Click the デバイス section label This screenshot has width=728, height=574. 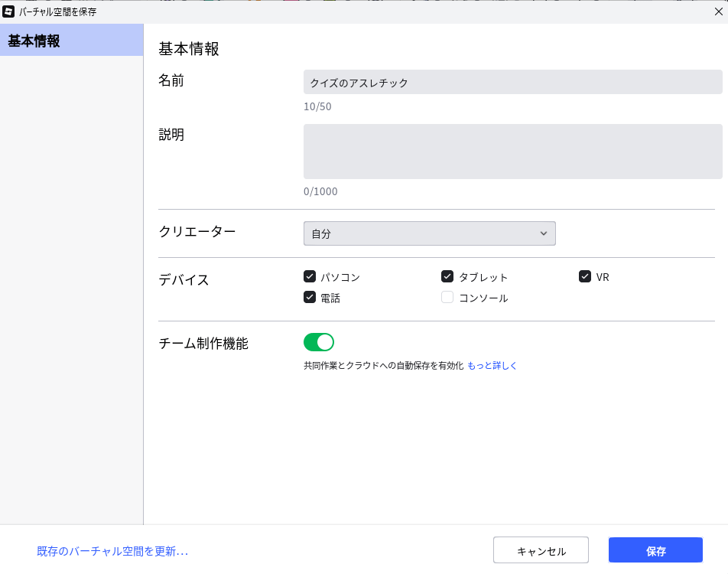click(184, 280)
